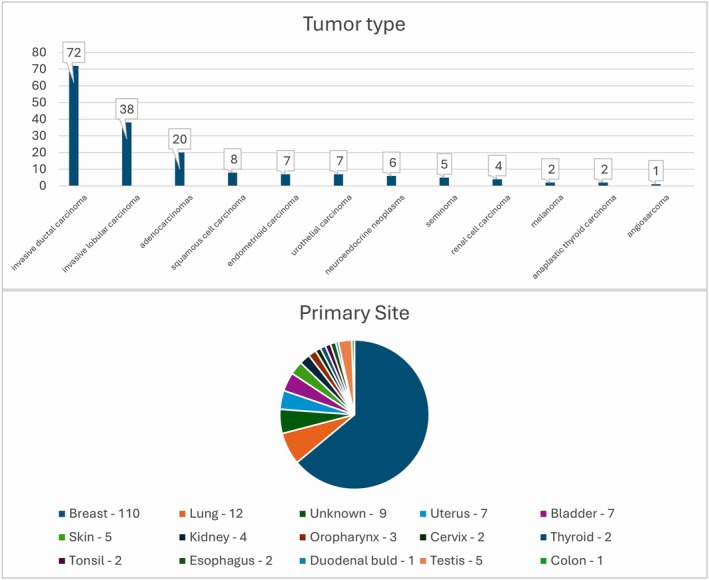The width and height of the screenshot is (709, 580).
Task: Click the Tumor type chart title
Action: 354,24
